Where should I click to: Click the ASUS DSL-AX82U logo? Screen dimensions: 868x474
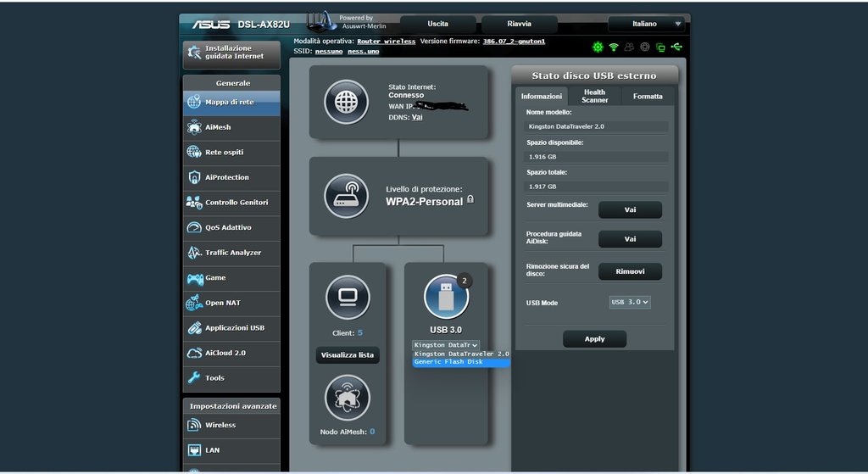click(x=241, y=25)
